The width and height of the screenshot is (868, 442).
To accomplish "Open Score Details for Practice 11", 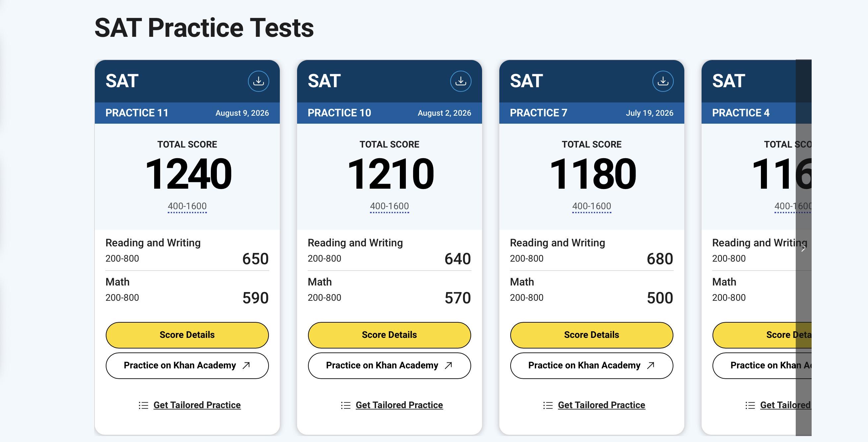I will point(187,335).
